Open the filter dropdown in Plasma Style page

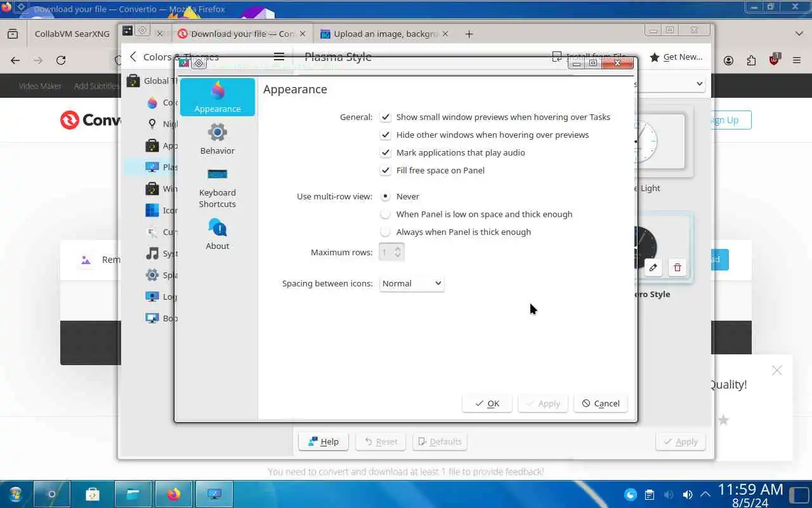tap(672, 83)
